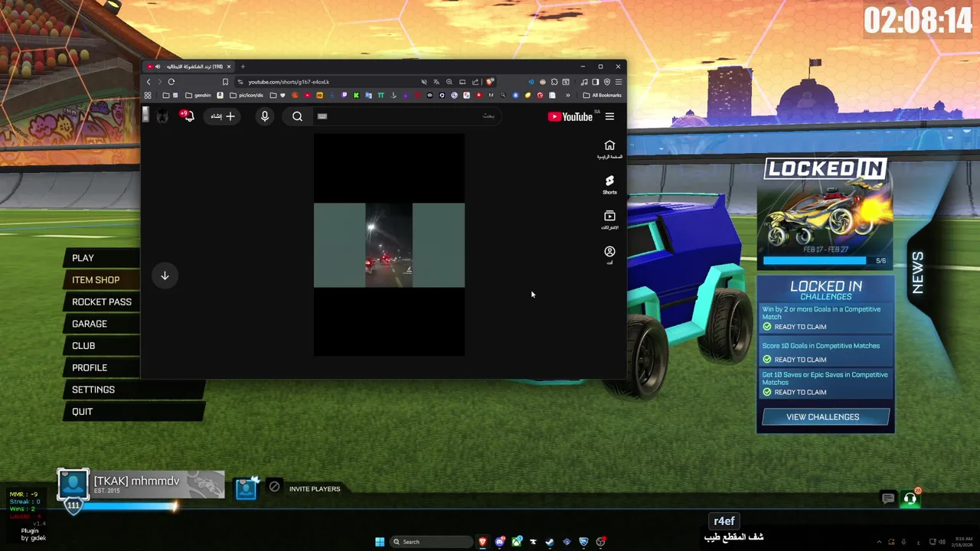Claim Score 10 Goals challenge

(x=826, y=352)
